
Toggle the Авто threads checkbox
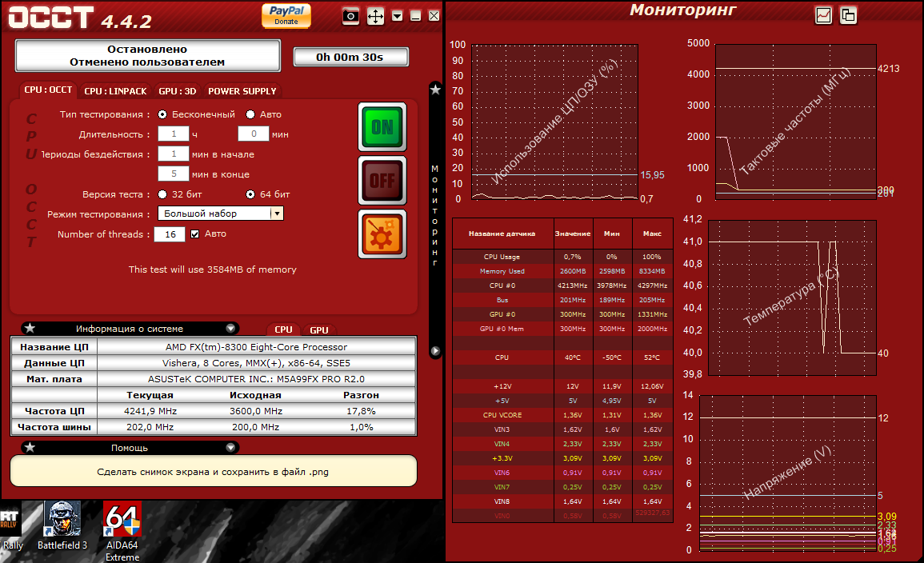pos(194,234)
